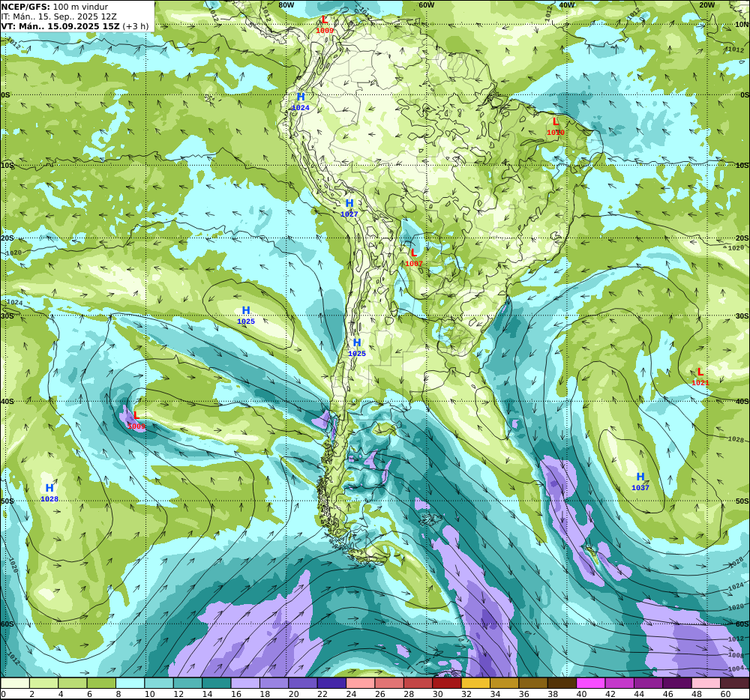Click the L 1010 low over northeast Brazil
750x700 pixels.
[x=555, y=127]
